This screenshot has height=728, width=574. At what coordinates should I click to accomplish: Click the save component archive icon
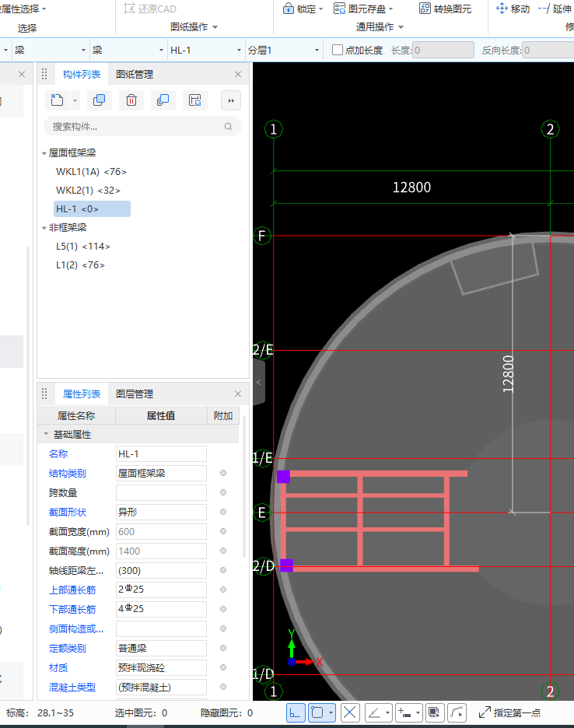[x=195, y=100]
